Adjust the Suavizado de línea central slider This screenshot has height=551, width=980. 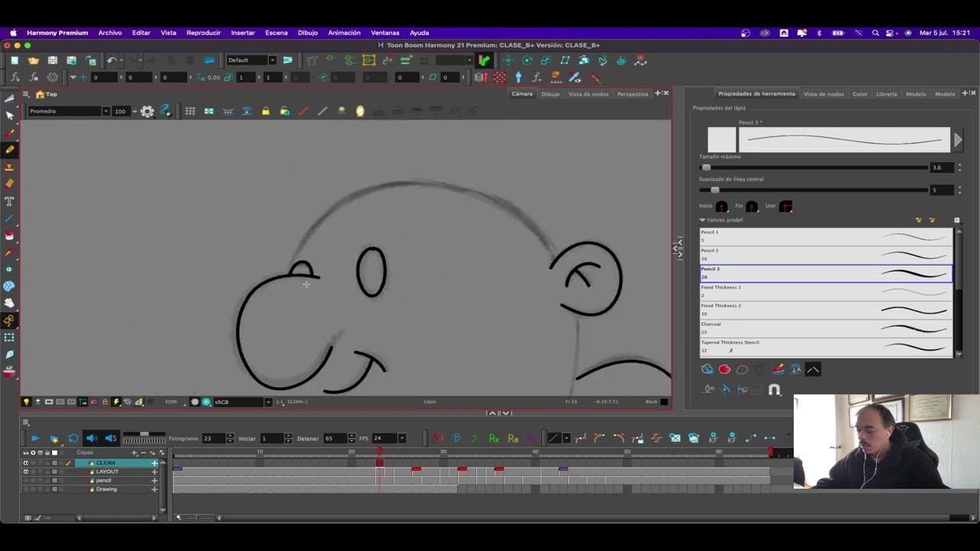click(714, 190)
